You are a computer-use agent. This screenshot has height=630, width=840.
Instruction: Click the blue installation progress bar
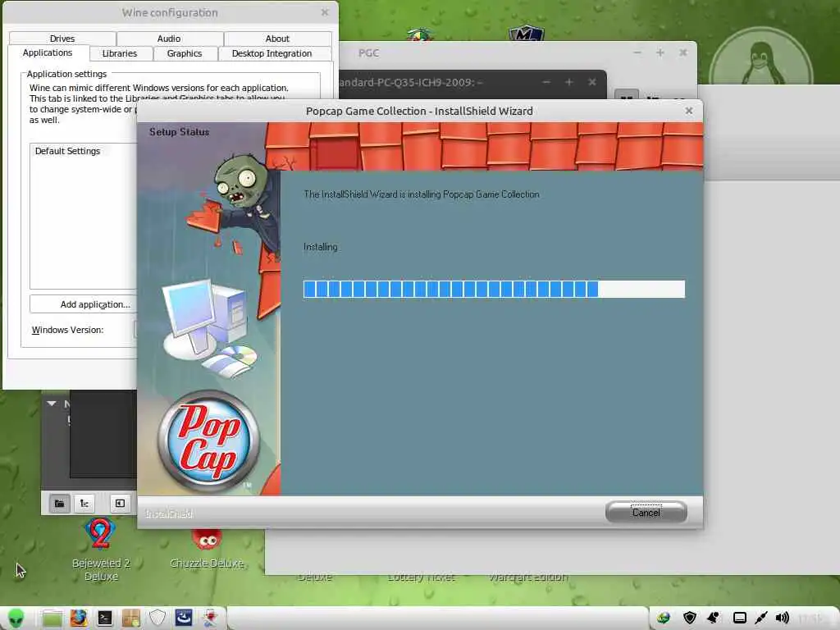(x=493, y=289)
